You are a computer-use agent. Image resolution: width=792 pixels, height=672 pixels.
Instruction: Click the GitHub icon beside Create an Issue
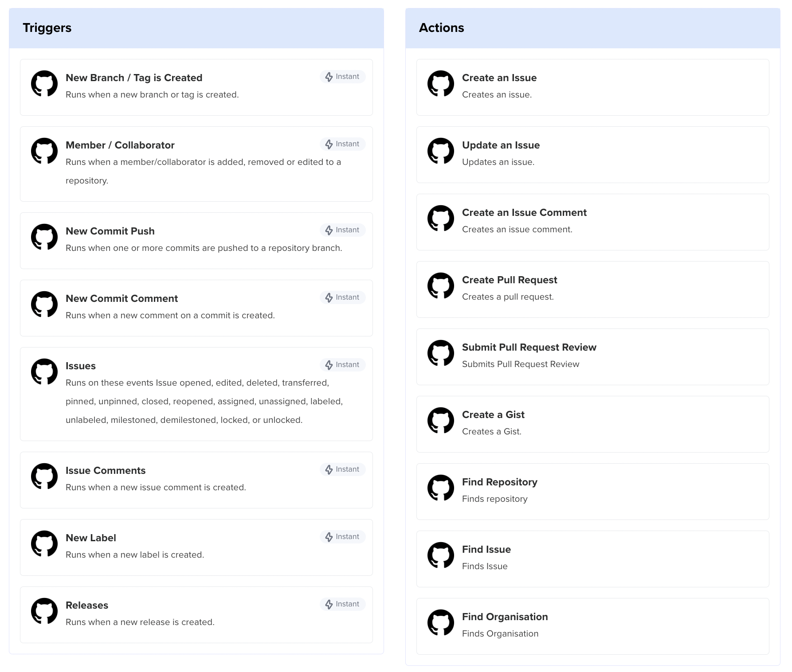pyautogui.click(x=441, y=83)
